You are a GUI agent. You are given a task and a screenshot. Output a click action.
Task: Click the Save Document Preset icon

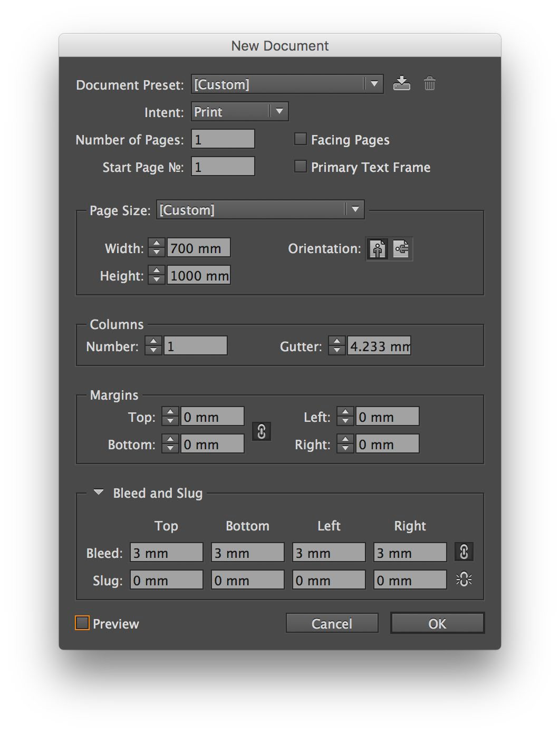401,83
